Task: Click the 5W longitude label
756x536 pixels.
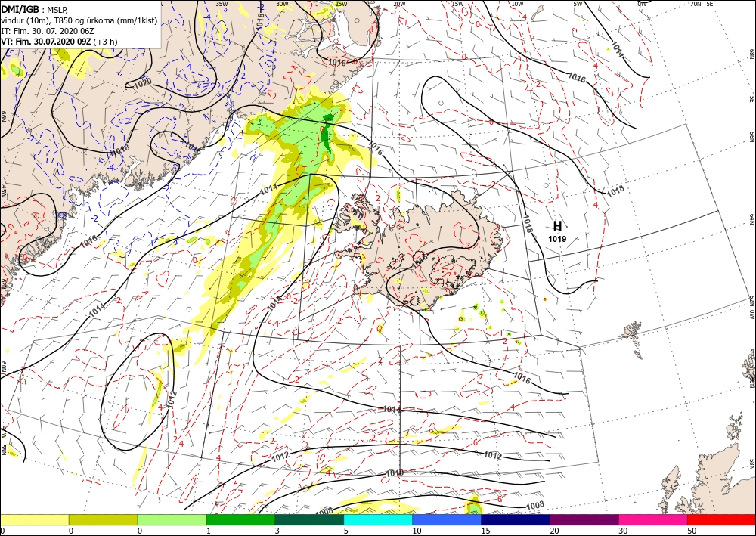Action: tap(578, 4)
